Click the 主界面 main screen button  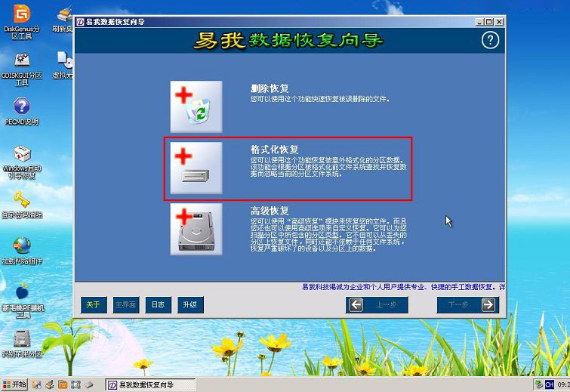coord(126,304)
